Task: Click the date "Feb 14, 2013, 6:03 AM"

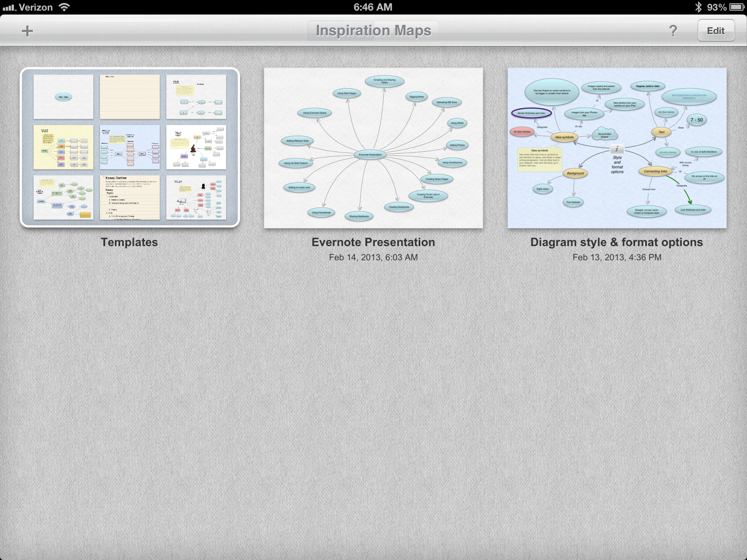Action: 373,257
